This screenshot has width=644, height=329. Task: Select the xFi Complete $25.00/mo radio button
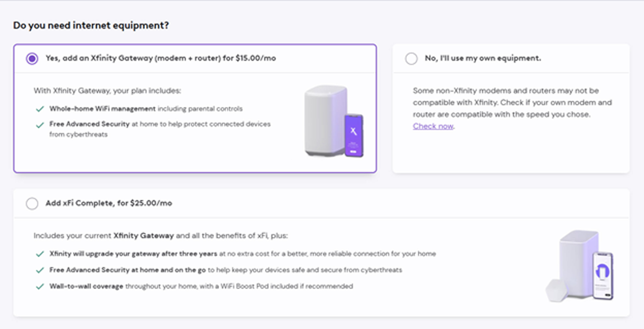32,203
